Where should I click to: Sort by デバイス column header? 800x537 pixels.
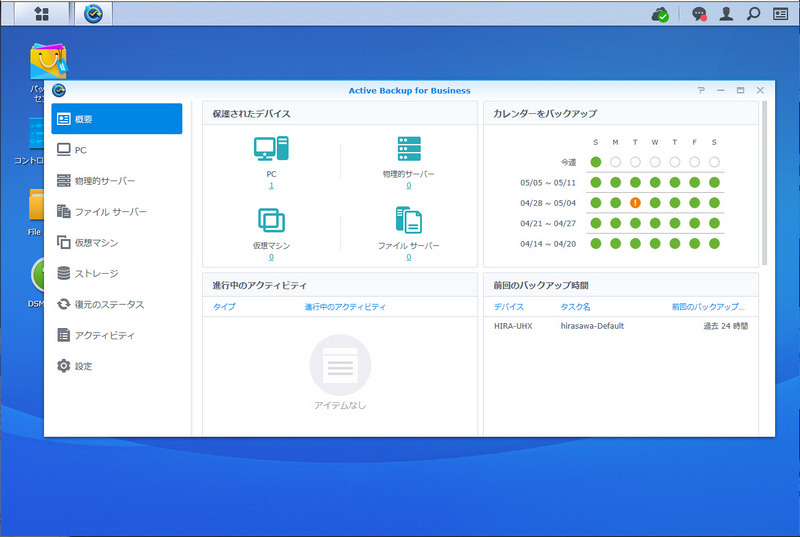point(509,306)
